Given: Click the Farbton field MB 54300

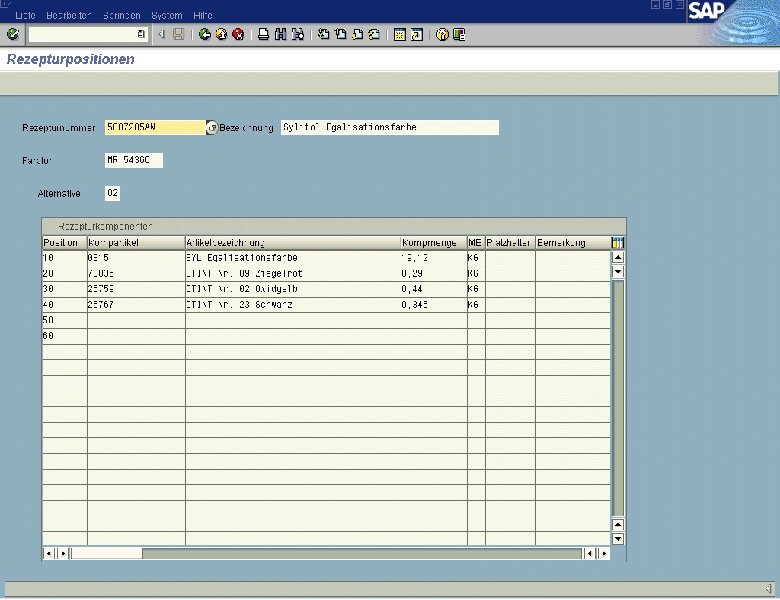Looking at the screenshot, I should [x=134, y=160].
